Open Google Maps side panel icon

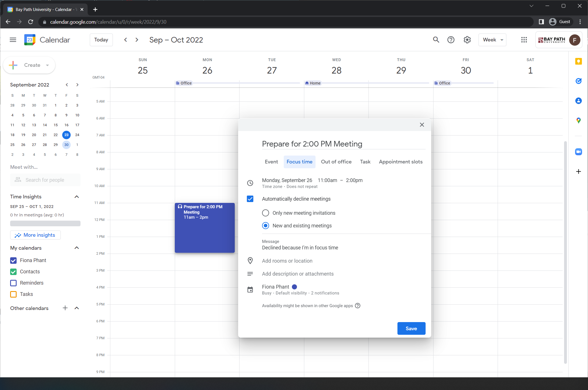pos(578,121)
